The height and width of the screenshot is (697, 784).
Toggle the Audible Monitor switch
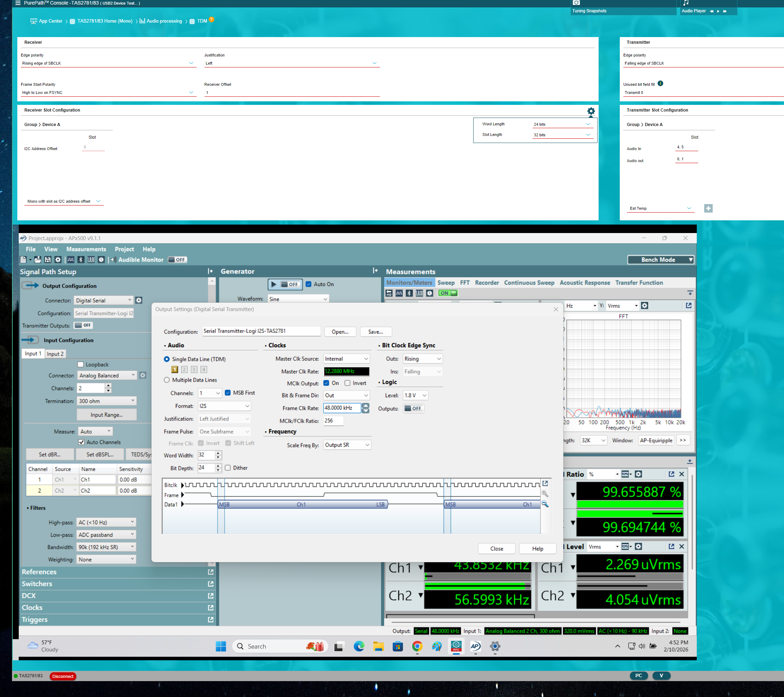pyautogui.click(x=177, y=260)
